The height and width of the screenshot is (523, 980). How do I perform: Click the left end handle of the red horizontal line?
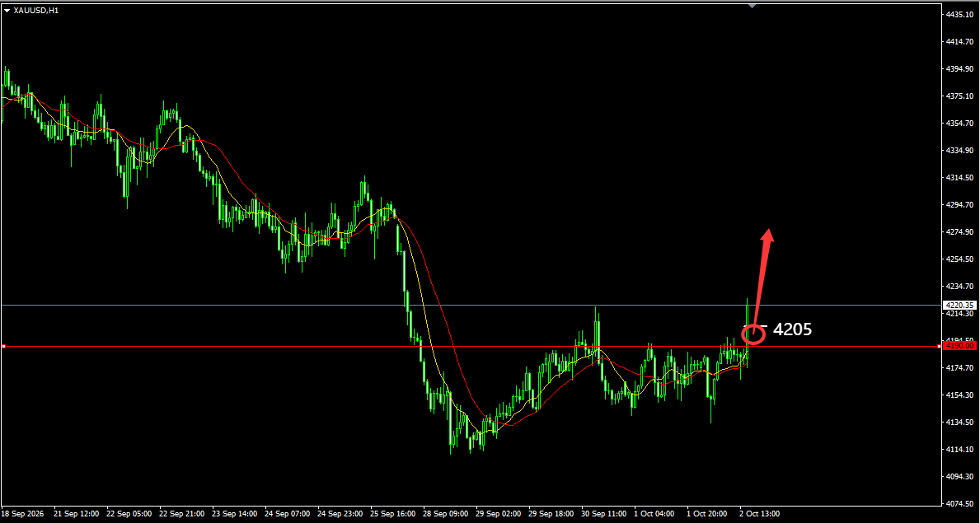click(x=4, y=346)
